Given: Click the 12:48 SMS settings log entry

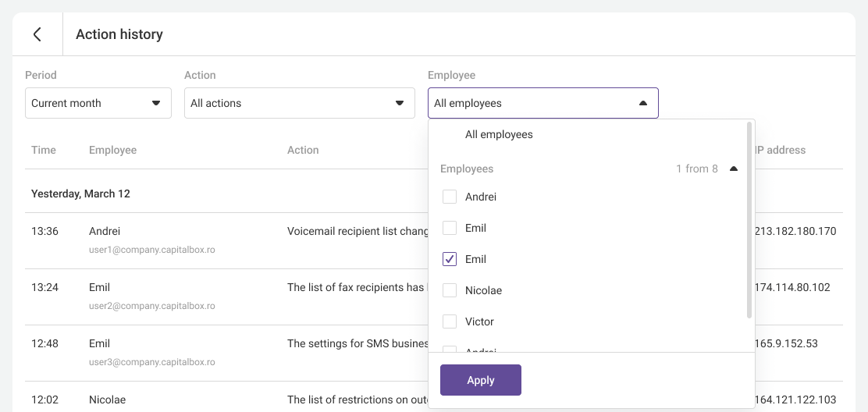Looking at the screenshot, I should (x=358, y=343).
